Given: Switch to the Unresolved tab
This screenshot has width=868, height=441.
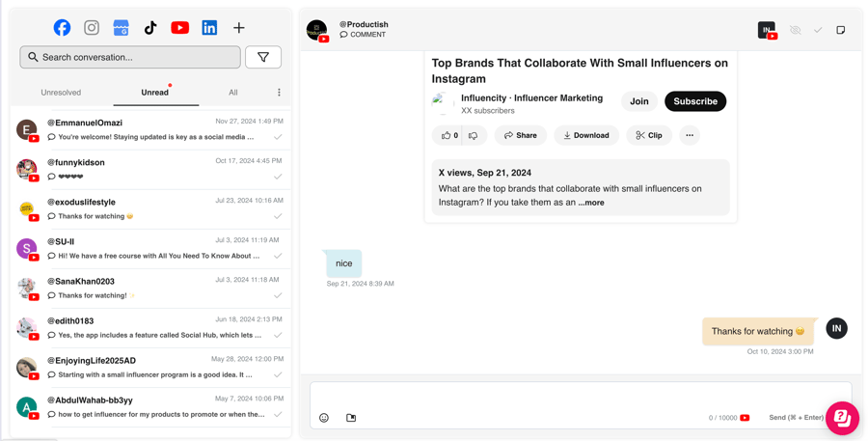Looking at the screenshot, I should pos(61,93).
